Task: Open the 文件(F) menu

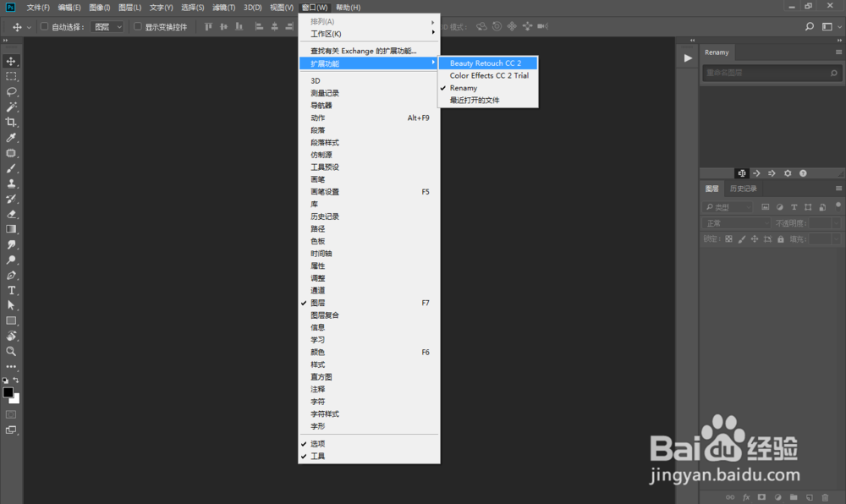Action: click(38, 8)
